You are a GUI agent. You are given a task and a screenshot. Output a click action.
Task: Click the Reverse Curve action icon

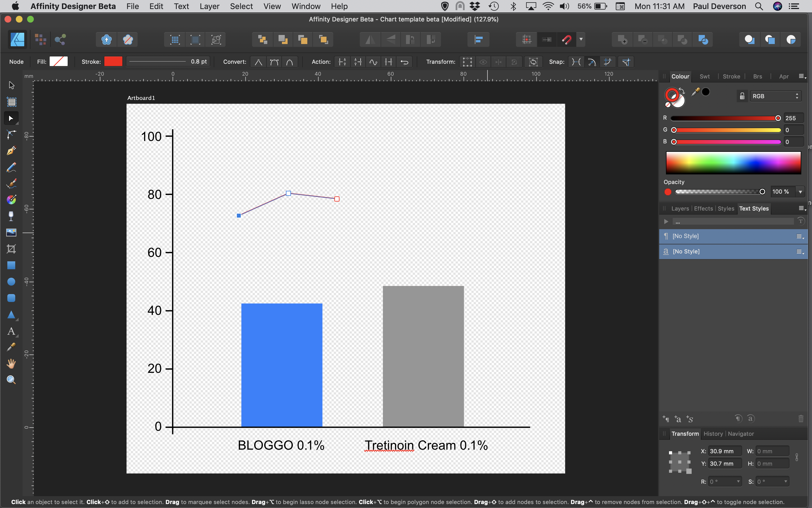click(405, 62)
